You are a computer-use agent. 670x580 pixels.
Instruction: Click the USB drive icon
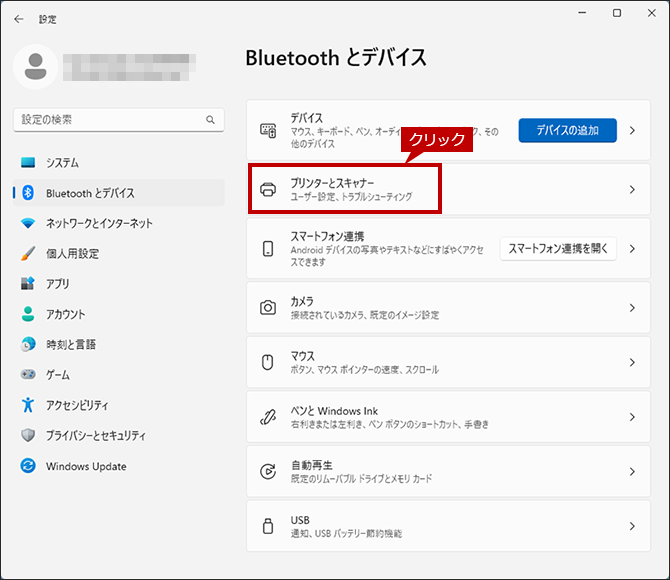(x=268, y=526)
